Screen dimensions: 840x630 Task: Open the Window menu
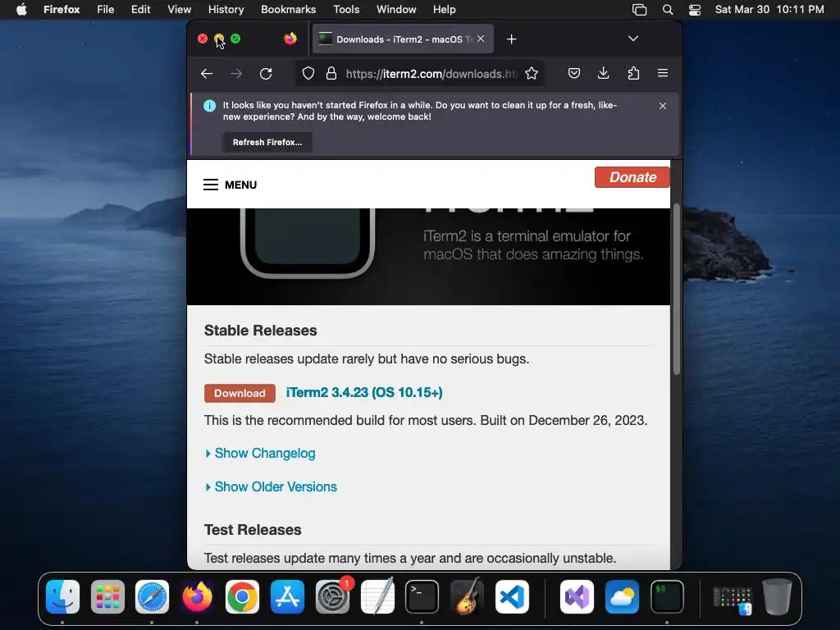(x=396, y=9)
